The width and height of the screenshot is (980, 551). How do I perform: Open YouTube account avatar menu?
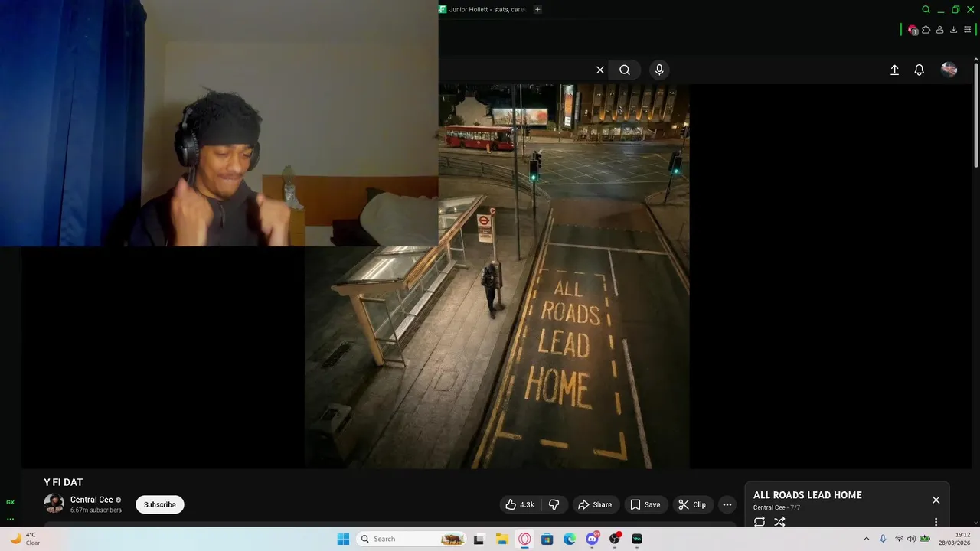click(949, 70)
